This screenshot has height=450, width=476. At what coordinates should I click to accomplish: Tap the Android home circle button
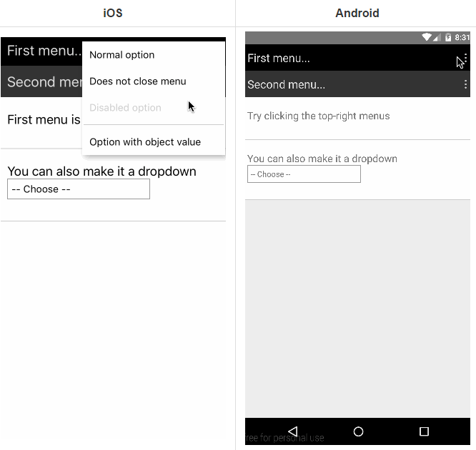tap(358, 431)
